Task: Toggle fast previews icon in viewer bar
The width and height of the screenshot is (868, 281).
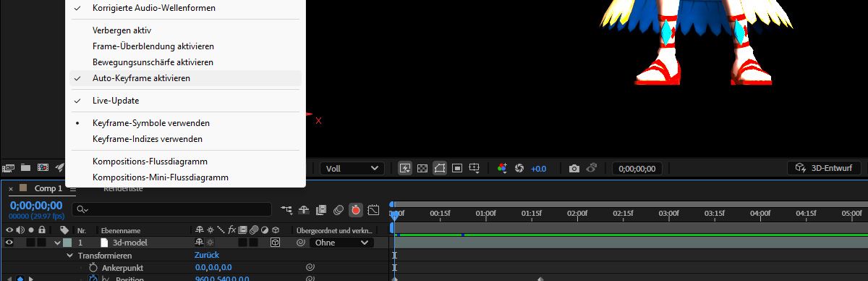Action: pos(404,168)
